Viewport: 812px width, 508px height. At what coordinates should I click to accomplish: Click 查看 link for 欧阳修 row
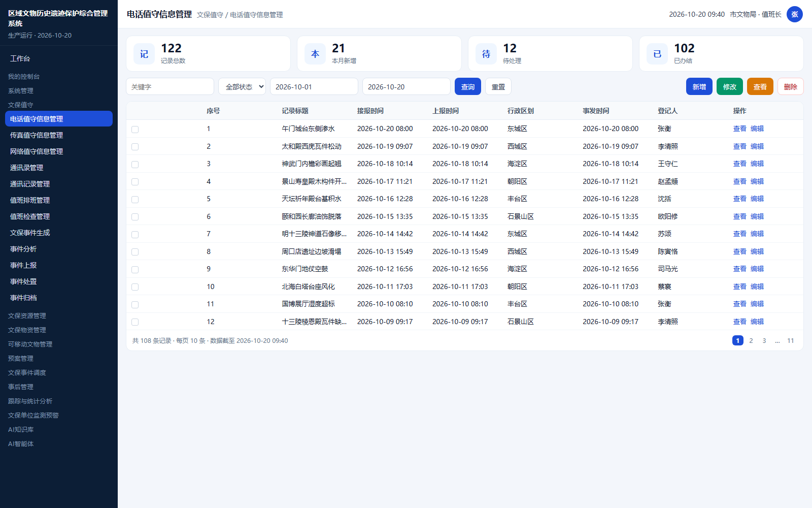pos(740,216)
